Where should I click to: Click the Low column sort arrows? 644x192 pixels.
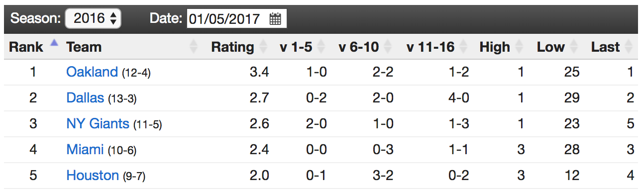[574, 47]
